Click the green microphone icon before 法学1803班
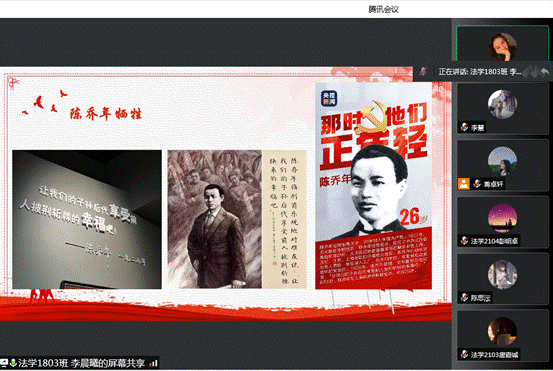 (x=13, y=363)
